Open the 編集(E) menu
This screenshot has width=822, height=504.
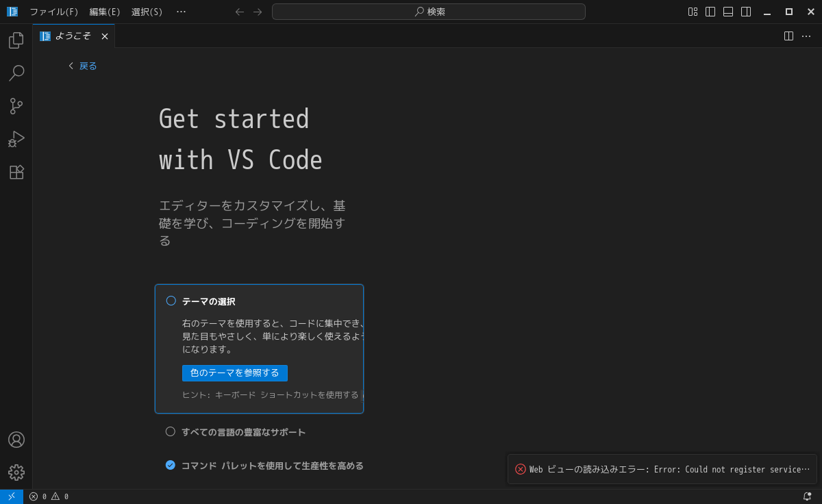coord(105,12)
